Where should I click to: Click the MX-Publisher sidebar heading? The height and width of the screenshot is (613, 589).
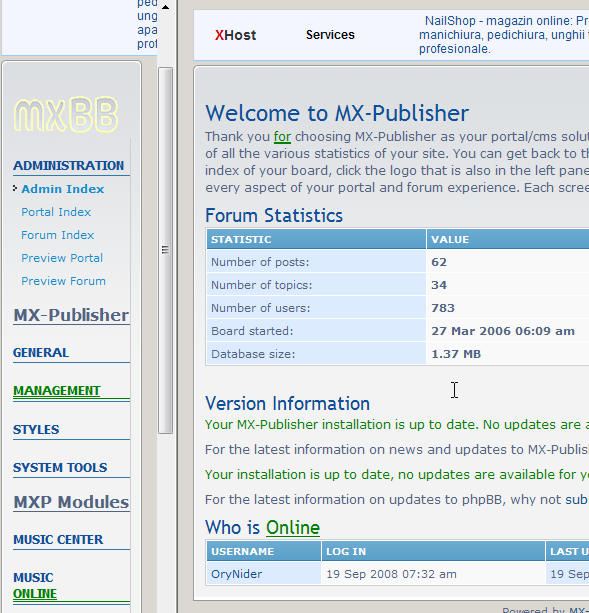coord(71,315)
